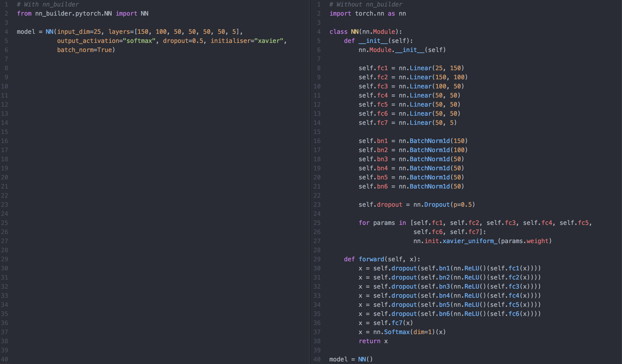Click the 'def forward(self, x):' line
The image size is (622, 364).
[382, 259]
